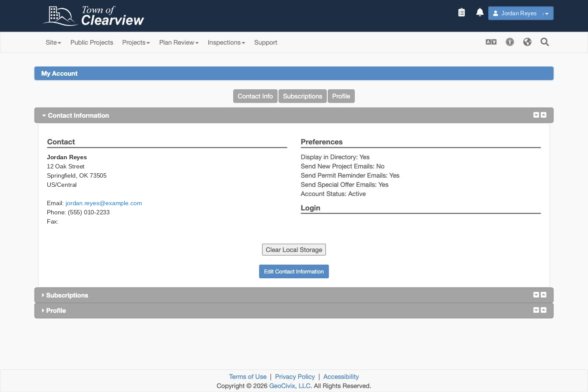The width and height of the screenshot is (588, 392).
Task: Click the 'Springfield, OK 73505' line
Action: [77, 175]
